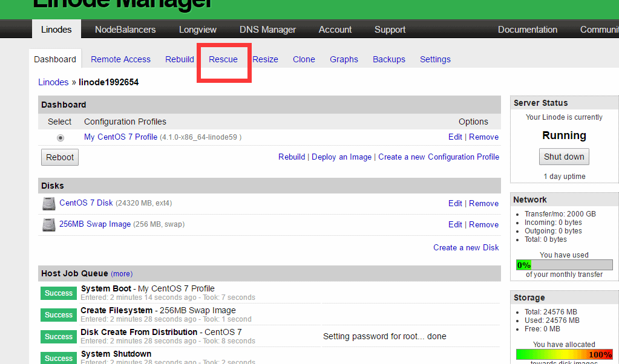Image resolution: width=619 pixels, height=364 pixels.
Task: Open the Linodes main tab
Action: [56, 30]
